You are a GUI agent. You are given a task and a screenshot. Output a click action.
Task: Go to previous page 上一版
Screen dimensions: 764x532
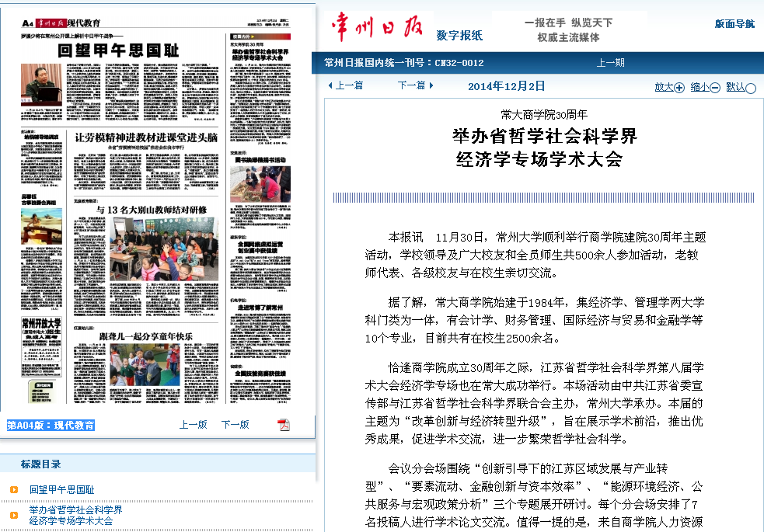click(x=193, y=425)
